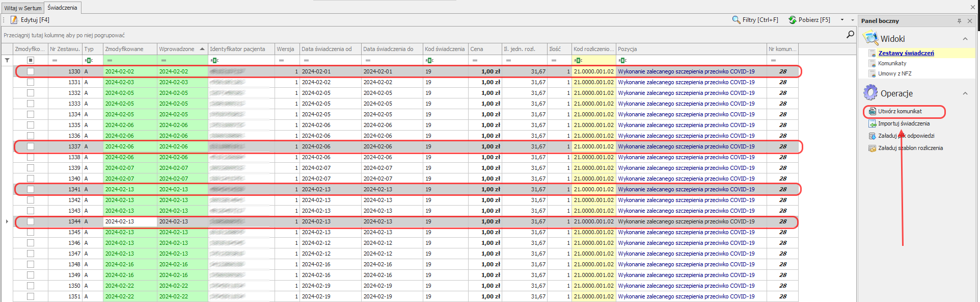980x302 pixels.
Task: Check the box on row 1337
Action: coord(31,147)
